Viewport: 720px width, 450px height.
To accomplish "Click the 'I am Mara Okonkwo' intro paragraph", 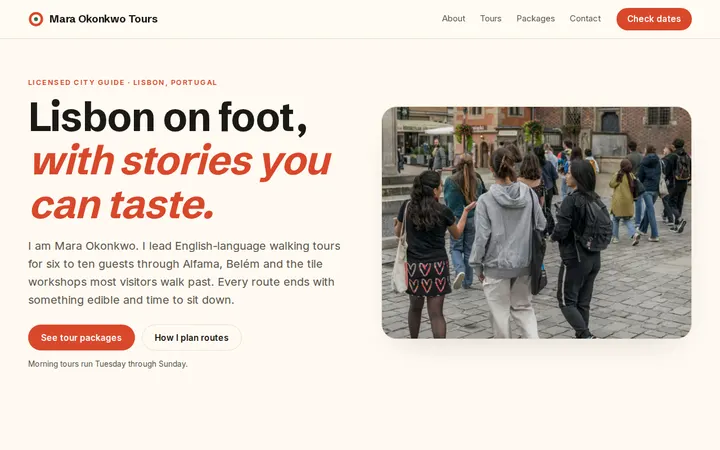I will 184,273.
